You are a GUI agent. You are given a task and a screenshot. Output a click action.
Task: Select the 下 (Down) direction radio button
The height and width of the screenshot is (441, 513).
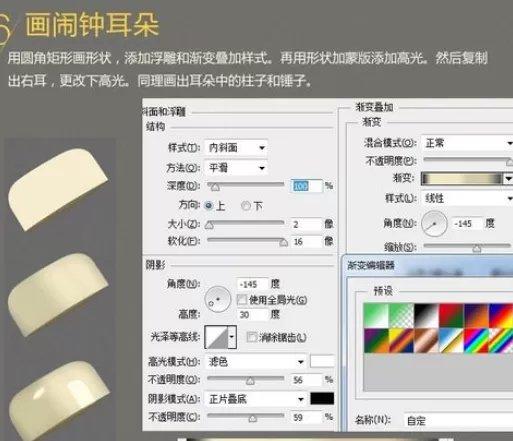point(246,206)
